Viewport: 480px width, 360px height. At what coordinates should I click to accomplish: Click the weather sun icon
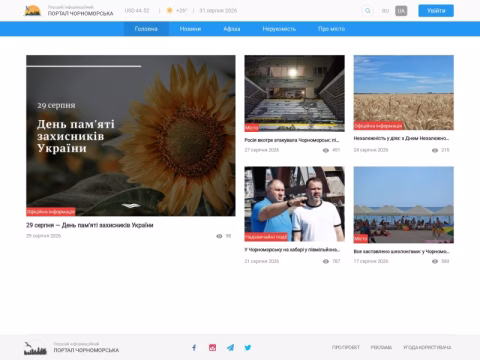(169, 11)
